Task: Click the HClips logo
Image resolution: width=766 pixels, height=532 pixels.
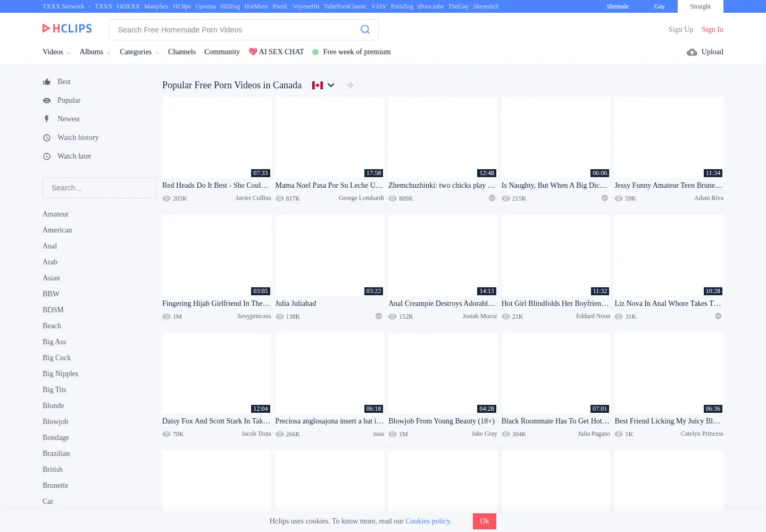Action: 67,29
